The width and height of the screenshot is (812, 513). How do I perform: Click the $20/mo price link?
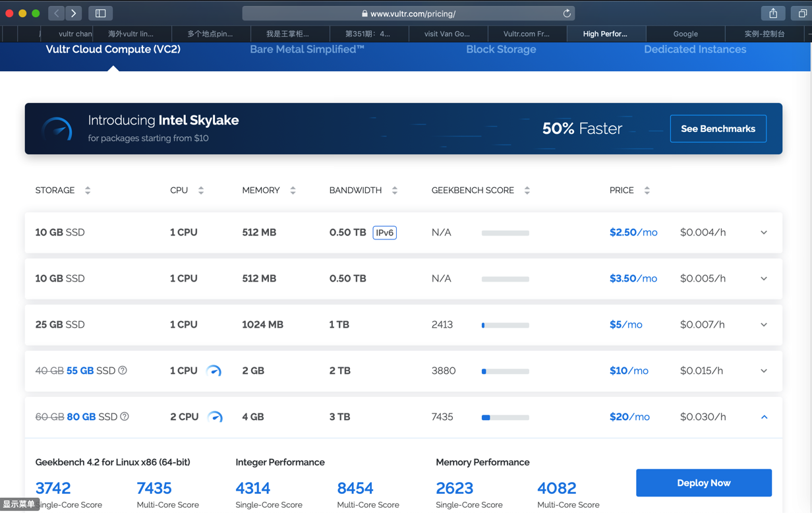coord(629,417)
